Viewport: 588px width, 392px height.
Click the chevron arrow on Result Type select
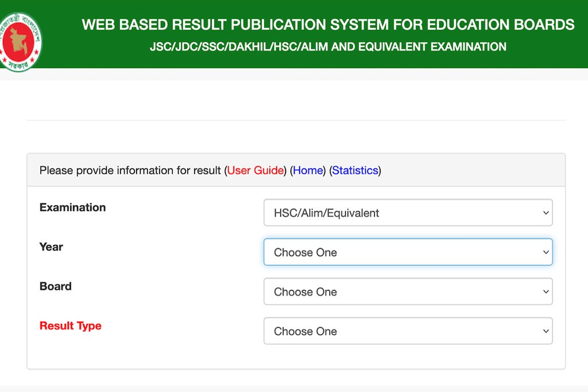point(546,331)
